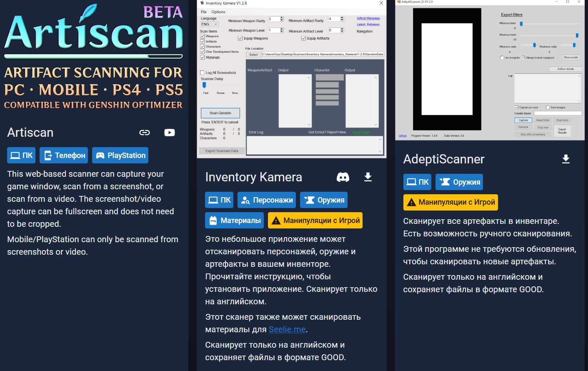The height and width of the screenshot is (371, 588).
Task: Click the Манипуляции с Игрой warning under AdeptiScanner
Action: [x=450, y=202]
